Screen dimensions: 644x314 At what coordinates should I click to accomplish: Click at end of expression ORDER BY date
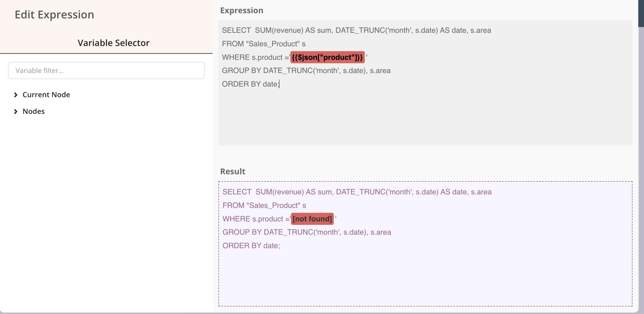[x=279, y=84]
